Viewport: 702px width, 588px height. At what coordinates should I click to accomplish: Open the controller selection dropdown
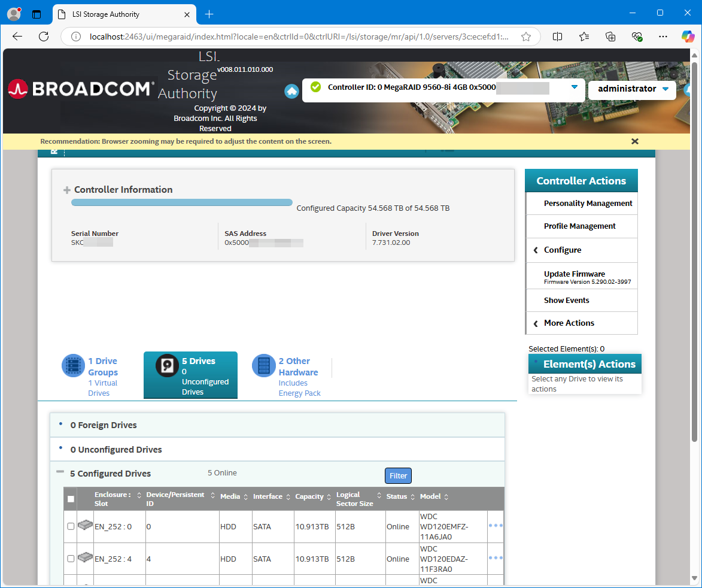575,87
